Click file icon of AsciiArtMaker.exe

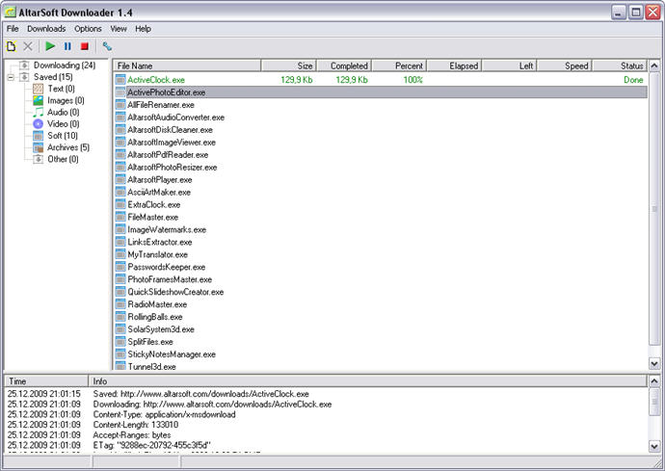[x=120, y=192]
